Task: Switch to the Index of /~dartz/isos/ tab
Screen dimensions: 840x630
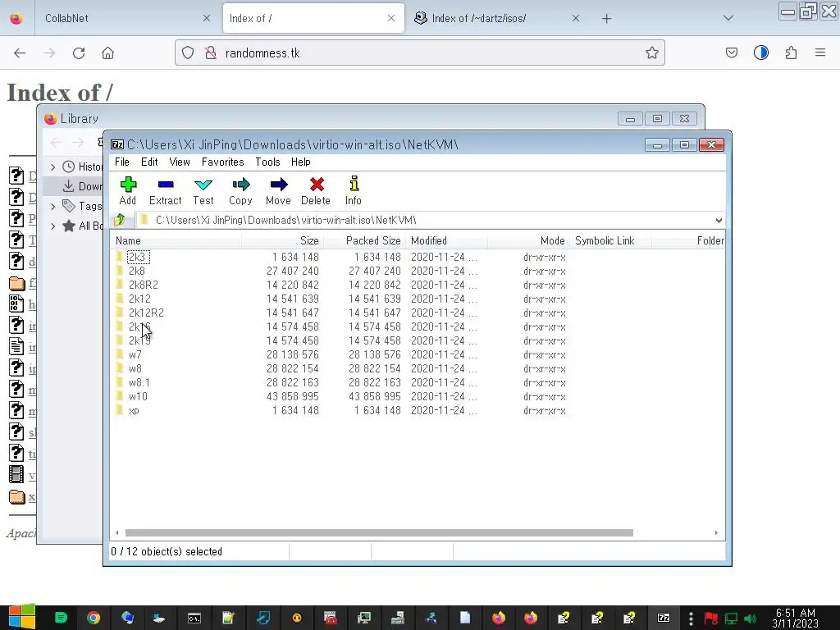Action: click(496, 18)
